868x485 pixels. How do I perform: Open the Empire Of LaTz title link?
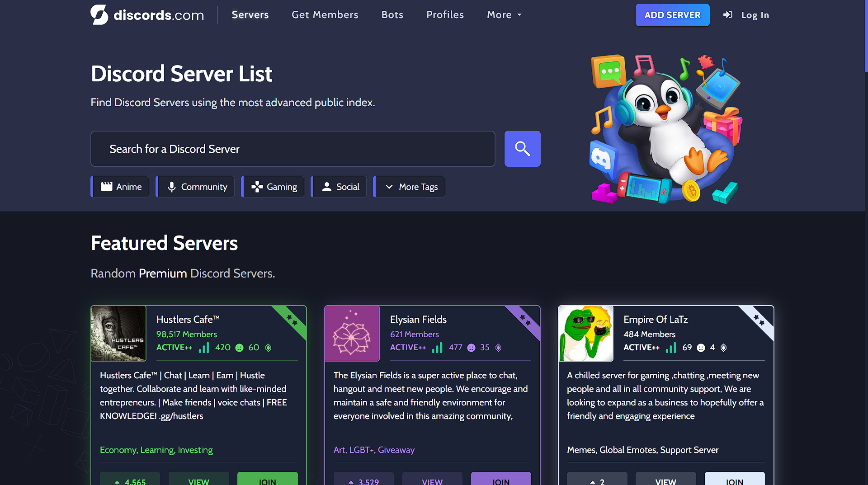click(656, 319)
